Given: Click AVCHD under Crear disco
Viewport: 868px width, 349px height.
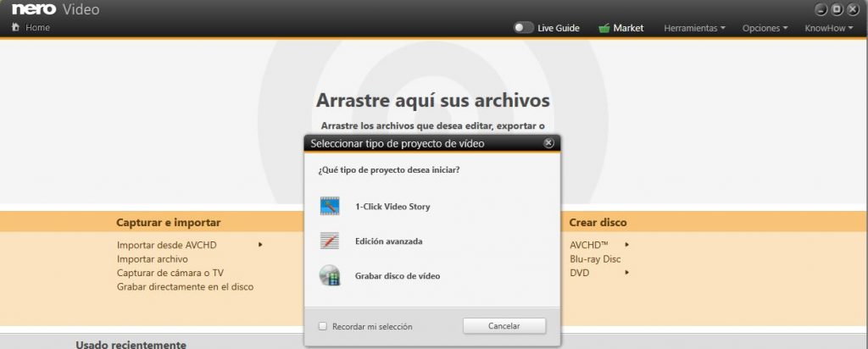Looking at the screenshot, I should [589, 245].
